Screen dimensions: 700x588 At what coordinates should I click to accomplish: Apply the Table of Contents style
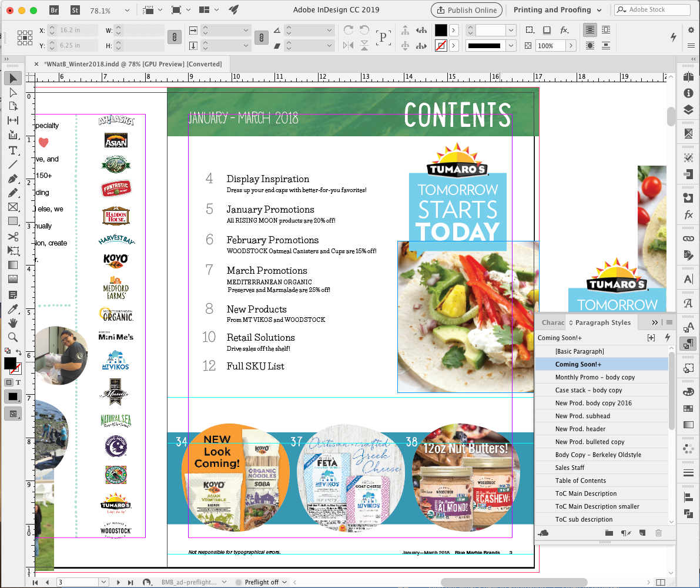click(602, 481)
